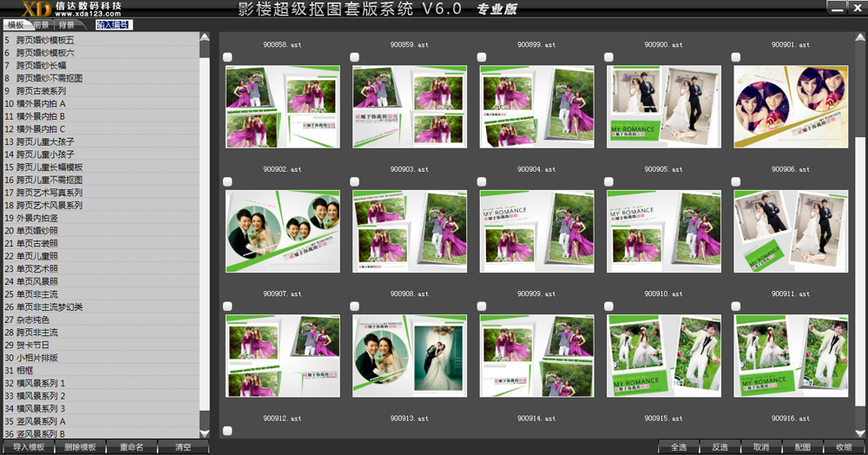Select the 900906.ast template thumbnail
868x455 pixels.
tap(791, 231)
